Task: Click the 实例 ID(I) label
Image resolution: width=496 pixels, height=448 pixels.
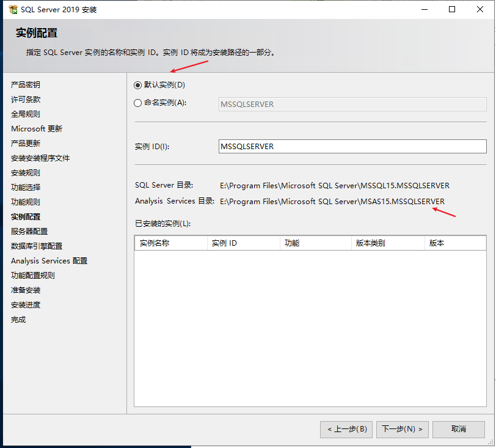Action: click(152, 147)
